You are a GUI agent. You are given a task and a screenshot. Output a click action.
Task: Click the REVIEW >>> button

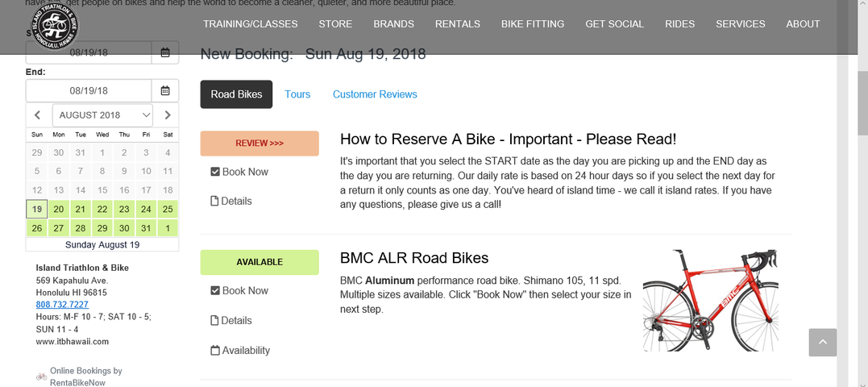tap(260, 144)
